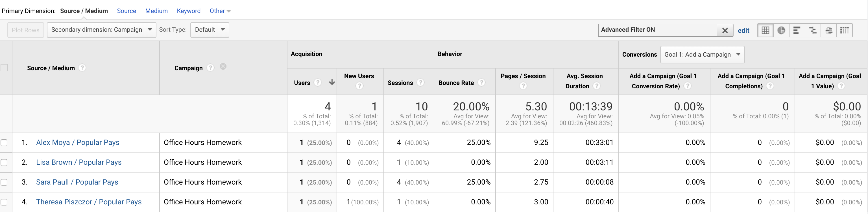868x214 pixels.
Task: Switch primary dimension to Keyword
Action: (188, 11)
